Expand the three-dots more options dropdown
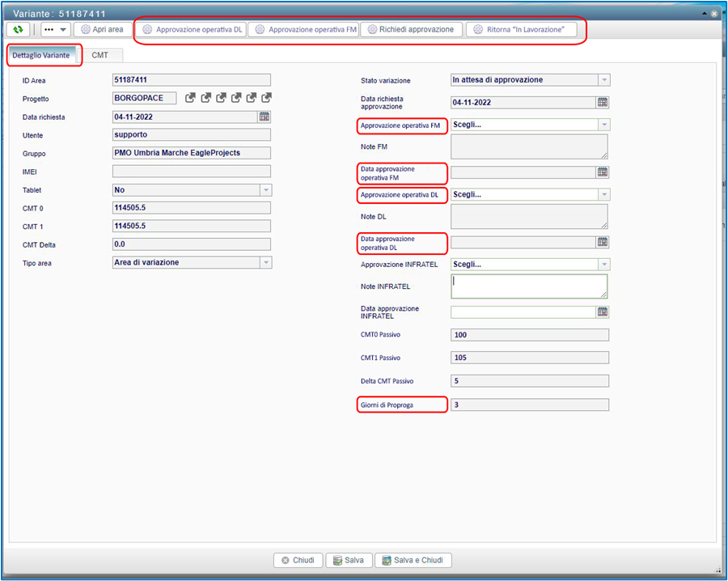The width and height of the screenshot is (728, 581). pyautogui.click(x=55, y=29)
